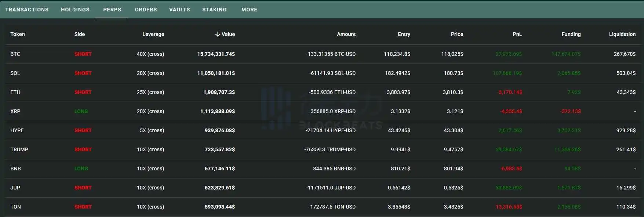Viewport: 644px width, 217px height.
Task: Click value 11,050,181.01$
Action: (x=216, y=73)
